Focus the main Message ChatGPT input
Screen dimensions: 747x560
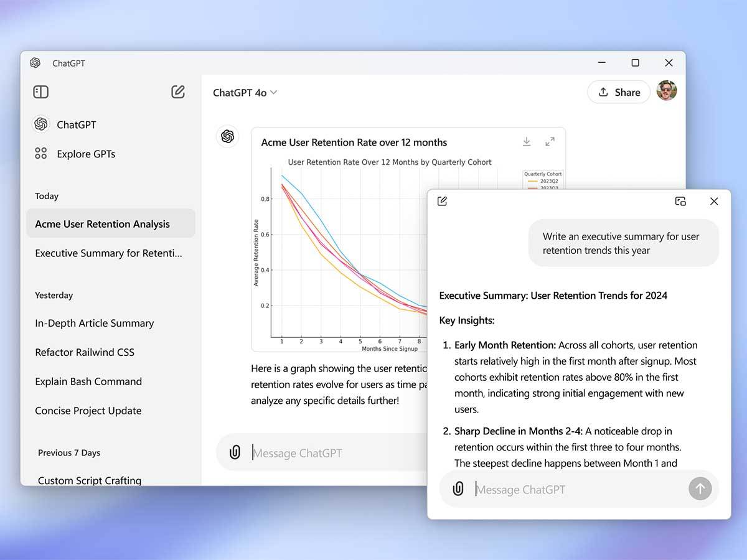336,453
